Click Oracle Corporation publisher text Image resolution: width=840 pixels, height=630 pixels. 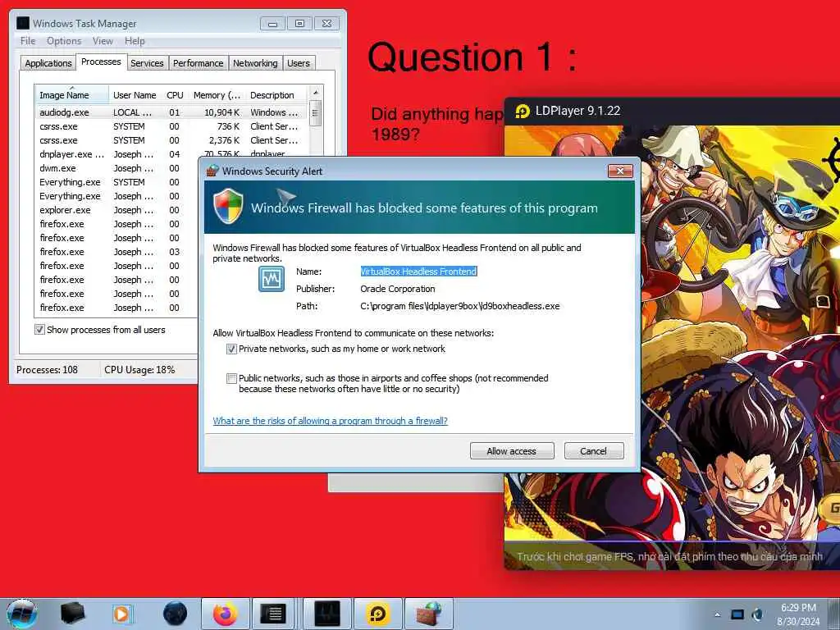coord(398,289)
